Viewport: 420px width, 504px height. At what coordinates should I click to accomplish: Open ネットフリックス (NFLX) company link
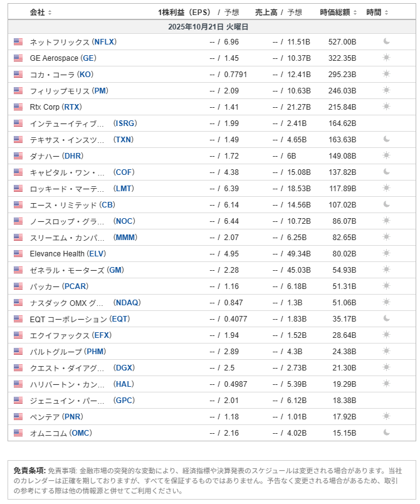click(x=73, y=42)
